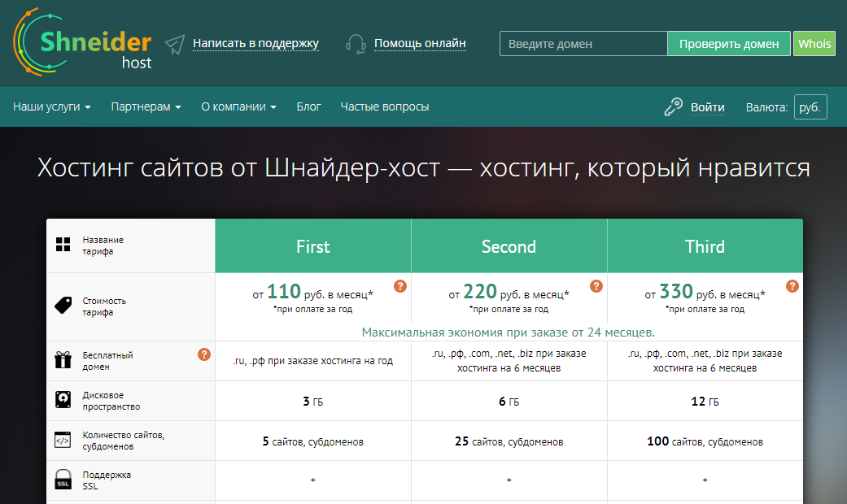Click the Введите домен input field
The image size is (847, 504).
point(583,44)
